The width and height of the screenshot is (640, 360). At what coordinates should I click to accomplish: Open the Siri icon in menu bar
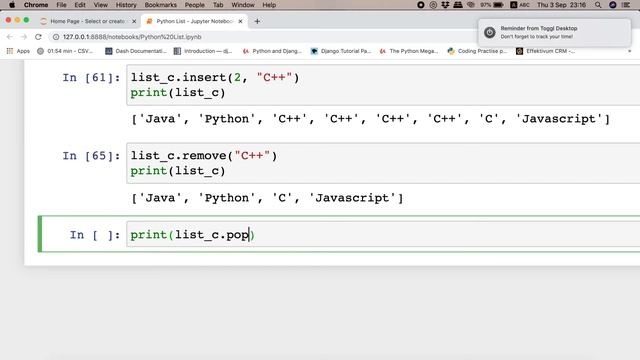click(x=613, y=5)
